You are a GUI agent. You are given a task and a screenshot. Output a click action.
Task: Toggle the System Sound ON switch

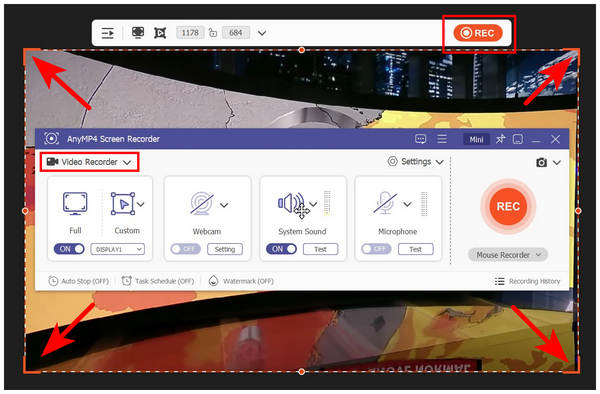click(x=281, y=249)
